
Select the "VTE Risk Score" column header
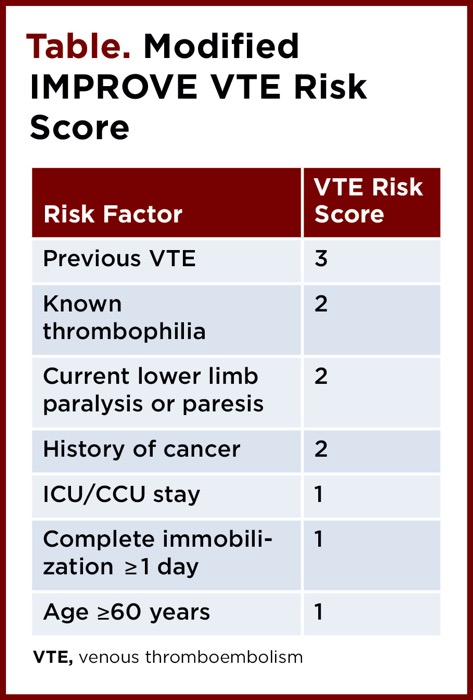[x=368, y=200]
